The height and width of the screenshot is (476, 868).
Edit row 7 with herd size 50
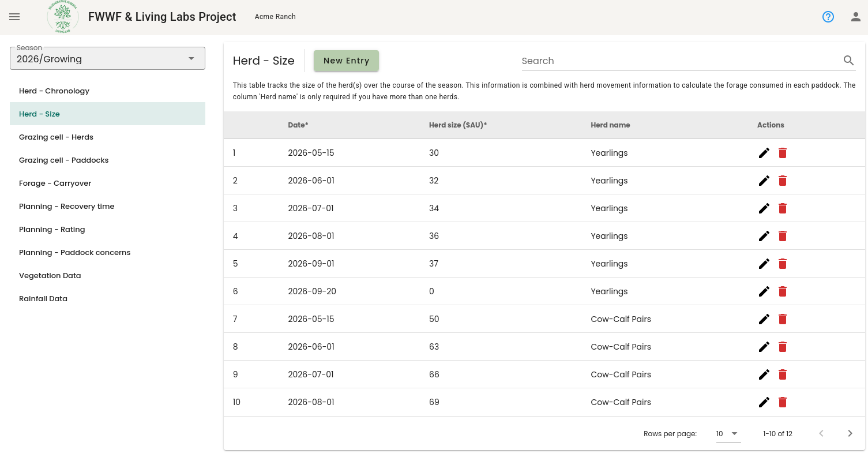pos(764,319)
